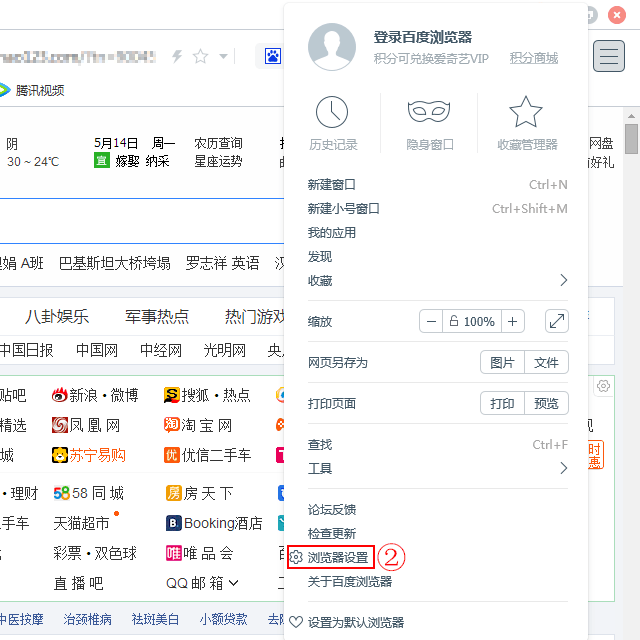Click the 58同城 logo icon
Image resolution: width=640 pixels, height=640 pixels.
click(62, 493)
